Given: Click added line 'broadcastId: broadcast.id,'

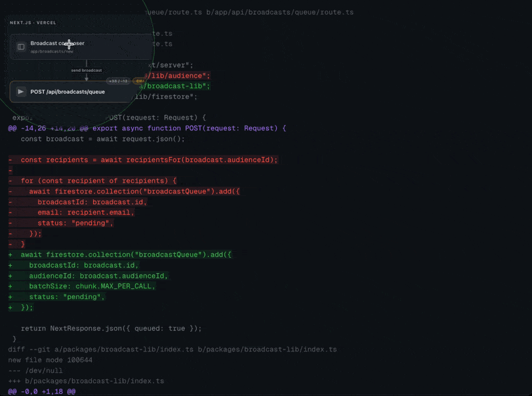Looking at the screenshot, I should (x=74, y=265).
